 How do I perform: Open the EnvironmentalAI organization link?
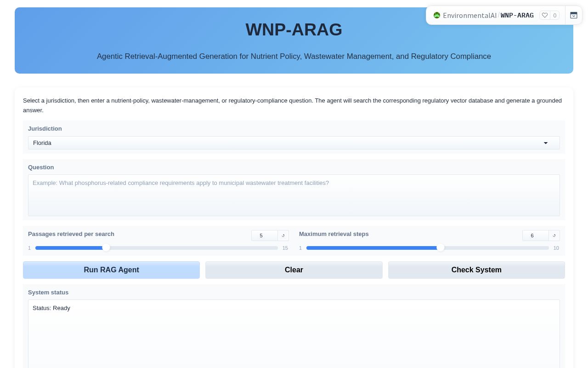[x=469, y=15]
